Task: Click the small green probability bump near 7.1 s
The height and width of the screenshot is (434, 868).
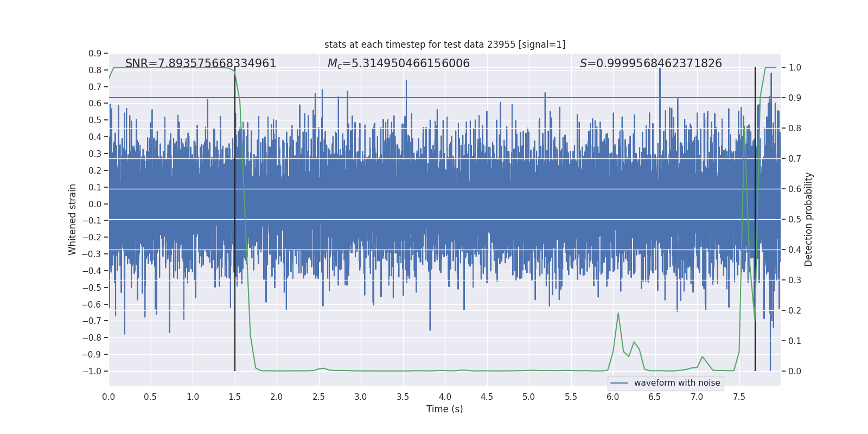Action: [703, 357]
